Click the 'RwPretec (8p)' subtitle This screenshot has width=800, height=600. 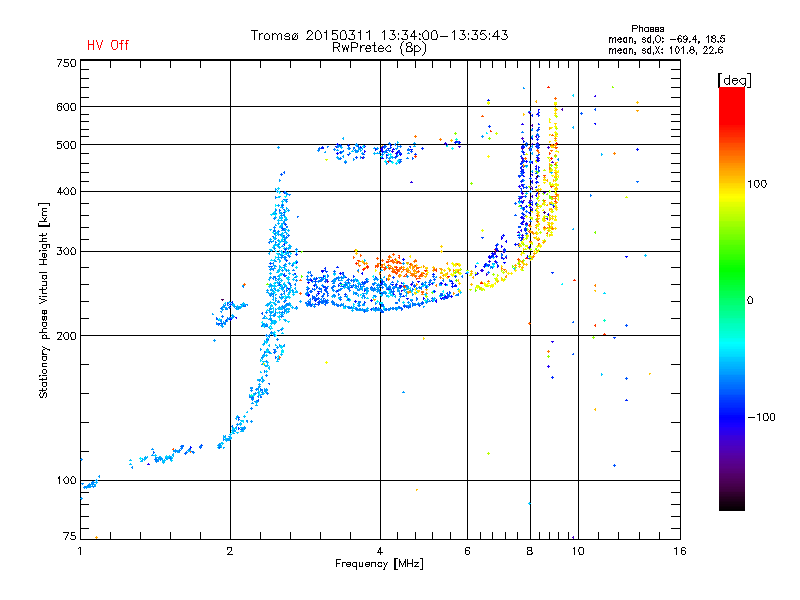click(x=379, y=48)
